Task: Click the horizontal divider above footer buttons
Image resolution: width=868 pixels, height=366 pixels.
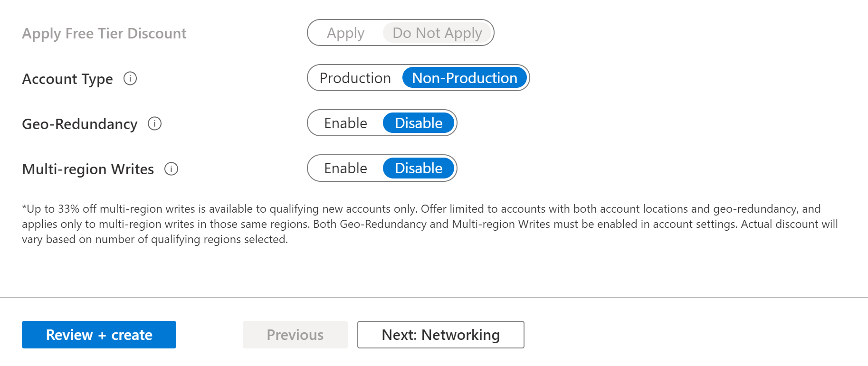Action: coord(434,298)
